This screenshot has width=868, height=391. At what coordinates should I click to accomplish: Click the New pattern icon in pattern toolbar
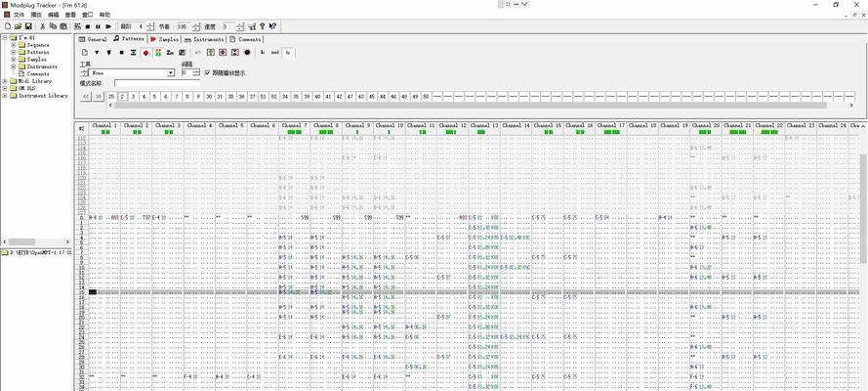click(x=85, y=53)
